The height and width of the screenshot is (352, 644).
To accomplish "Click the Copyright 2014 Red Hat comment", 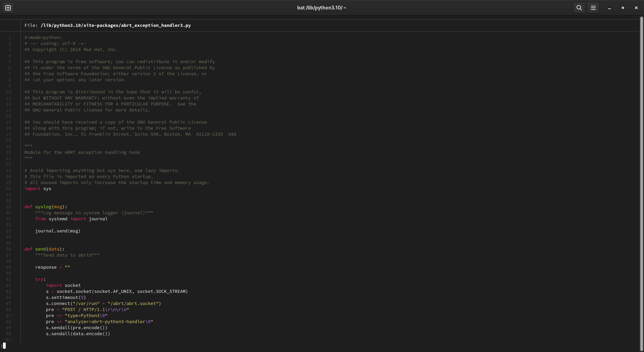I will (x=71, y=50).
